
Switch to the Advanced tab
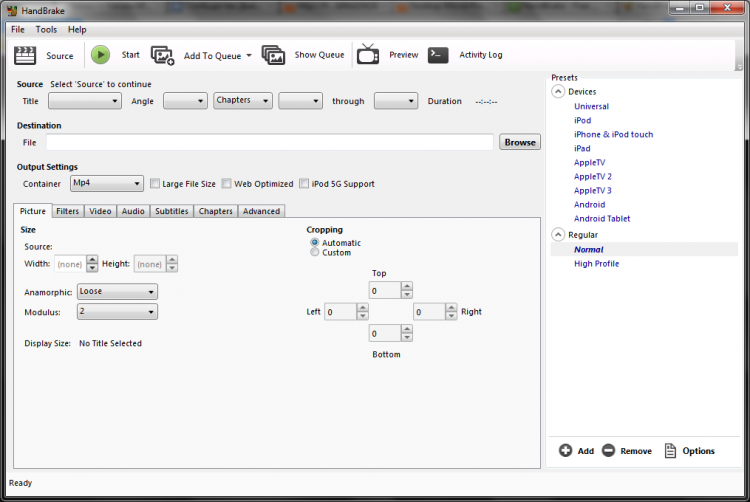point(261,211)
